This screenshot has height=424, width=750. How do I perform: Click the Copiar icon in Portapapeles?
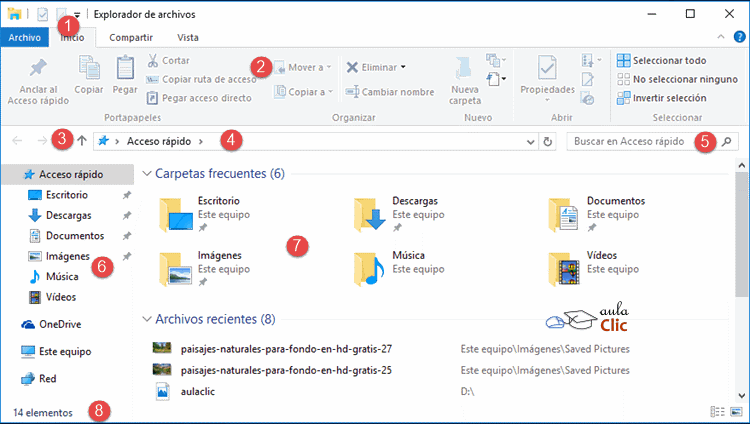coord(89,67)
